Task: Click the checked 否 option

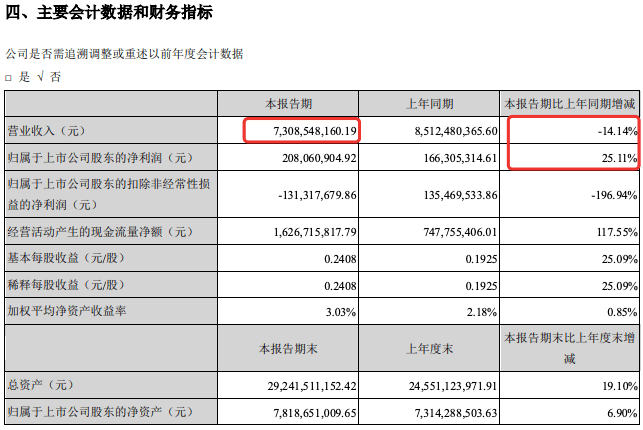Action: [49, 77]
